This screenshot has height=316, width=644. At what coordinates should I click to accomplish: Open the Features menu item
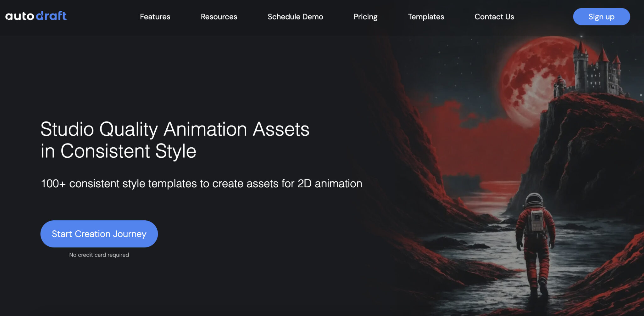[155, 17]
